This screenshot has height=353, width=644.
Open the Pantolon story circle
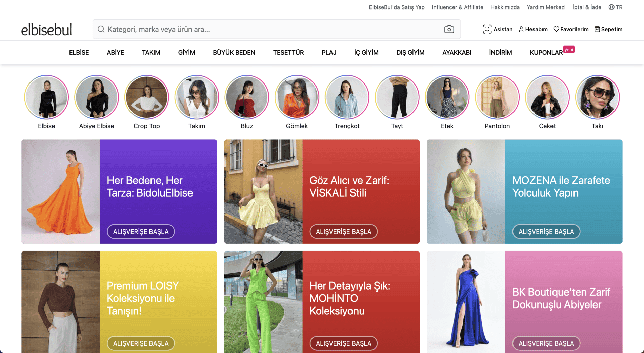pyautogui.click(x=497, y=97)
